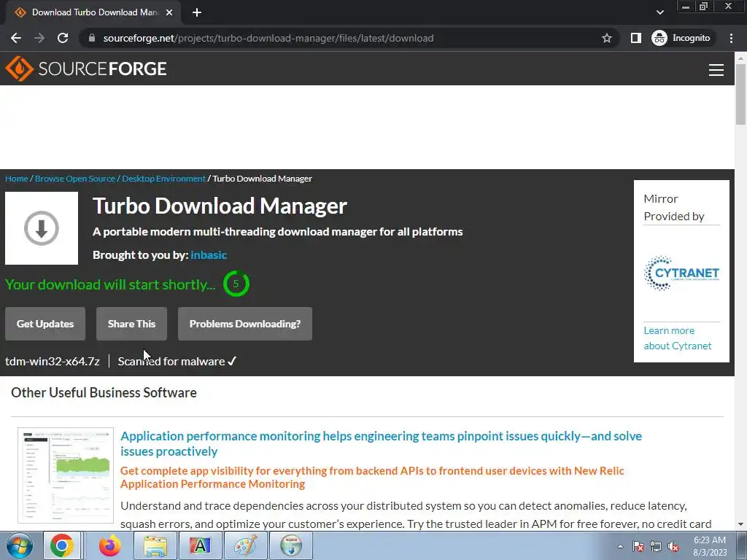The width and height of the screenshot is (747, 560).
Task: Show hidden system tray icons arrow
Action: [620, 546]
